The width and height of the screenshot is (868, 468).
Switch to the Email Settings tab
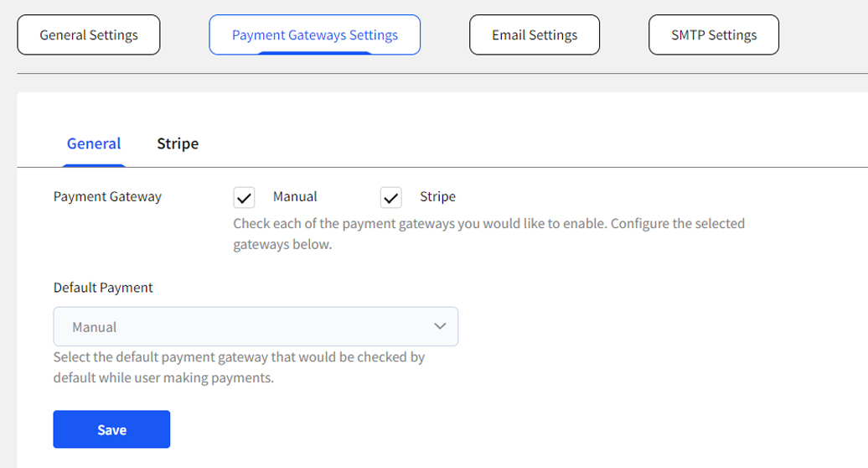click(535, 35)
